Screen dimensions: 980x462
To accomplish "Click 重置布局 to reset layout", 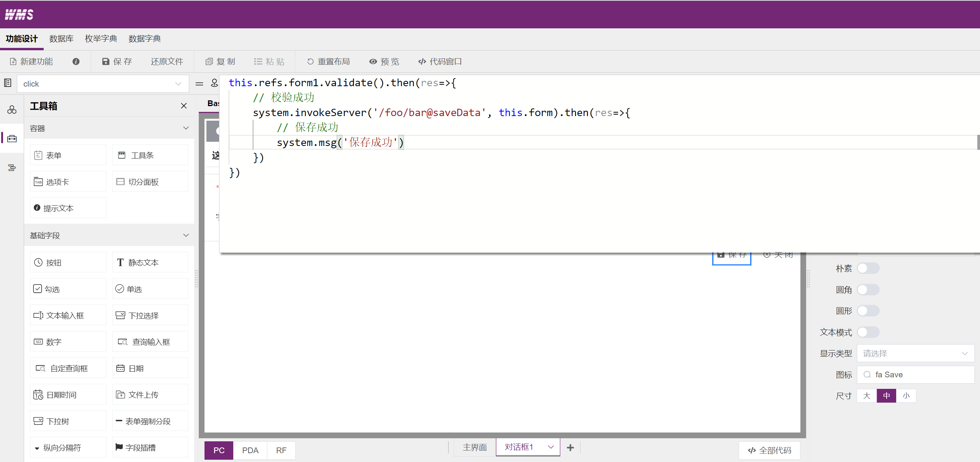I will click(x=328, y=62).
